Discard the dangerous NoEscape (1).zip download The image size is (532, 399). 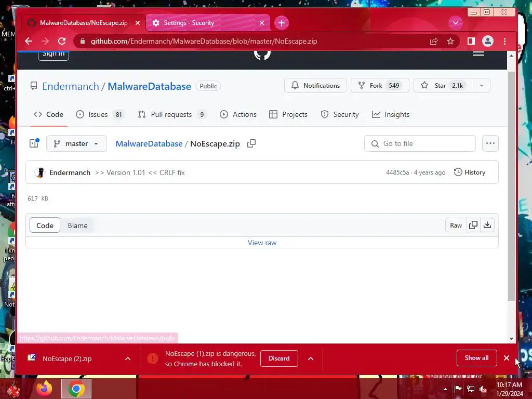click(279, 358)
